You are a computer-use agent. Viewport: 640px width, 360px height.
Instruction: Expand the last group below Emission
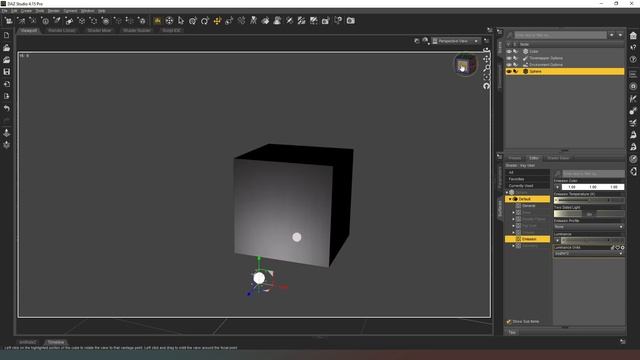513,246
